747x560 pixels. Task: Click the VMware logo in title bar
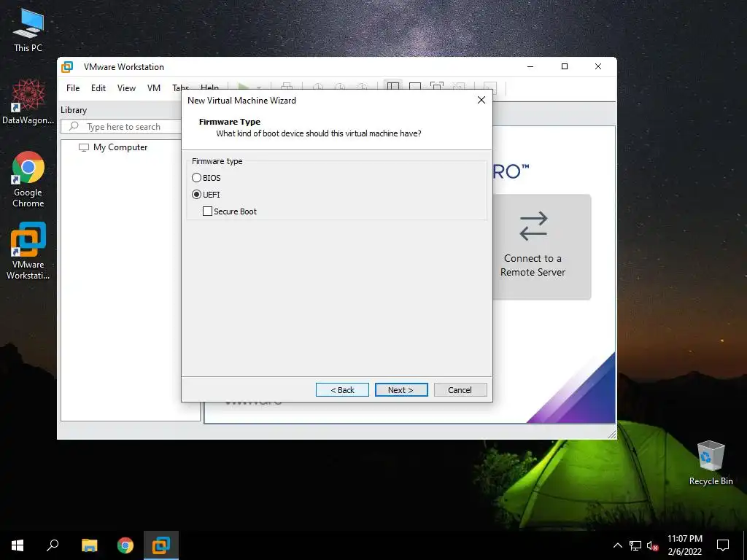(x=67, y=66)
